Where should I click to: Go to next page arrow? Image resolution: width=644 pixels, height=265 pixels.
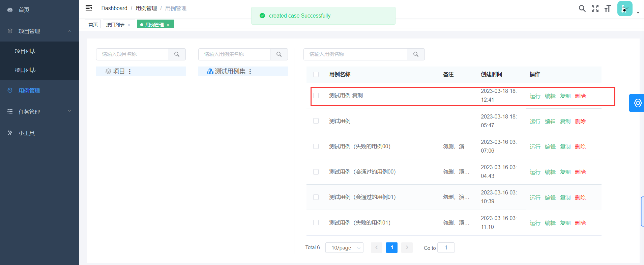point(407,248)
